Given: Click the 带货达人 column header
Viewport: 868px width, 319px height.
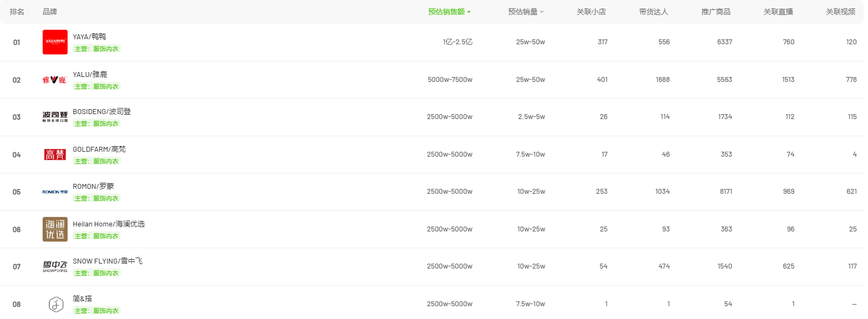Looking at the screenshot, I should pyautogui.click(x=654, y=12).
